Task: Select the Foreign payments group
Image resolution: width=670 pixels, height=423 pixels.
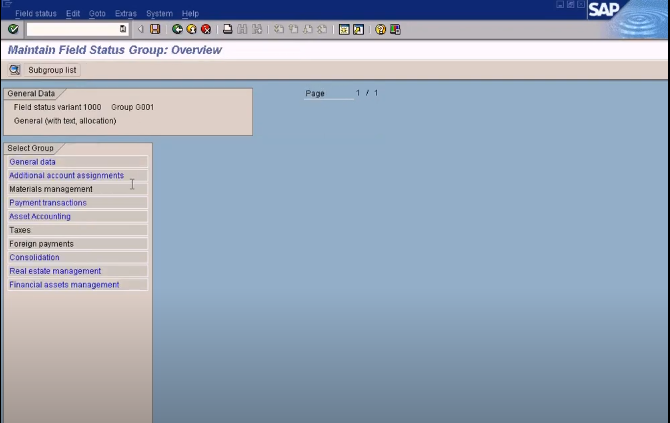Action: click(x=77, y=244)
